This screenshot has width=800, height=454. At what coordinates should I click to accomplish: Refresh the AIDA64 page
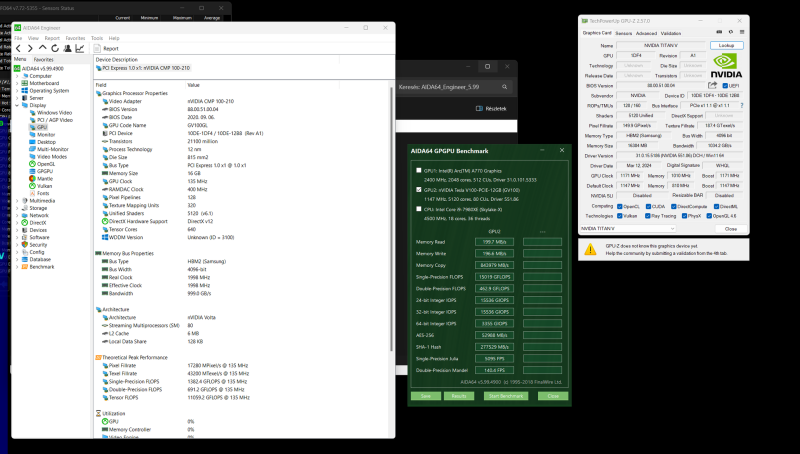tap(55, 48)
